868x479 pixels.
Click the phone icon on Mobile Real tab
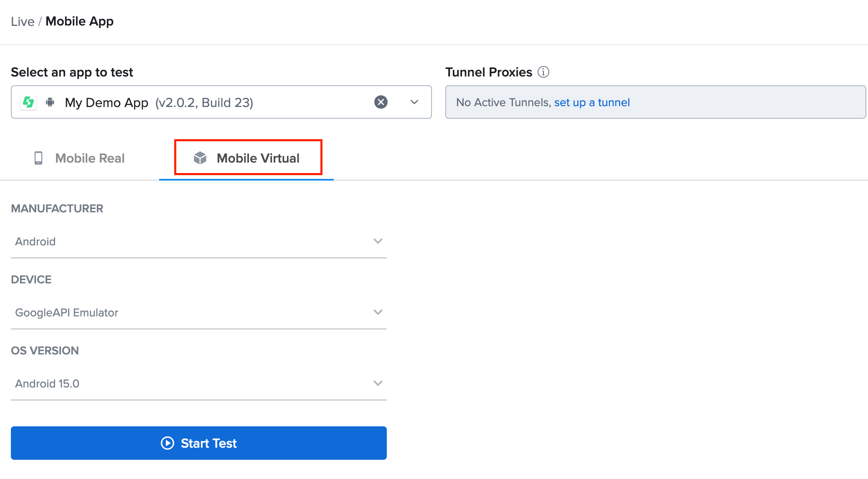coord(39,158)
